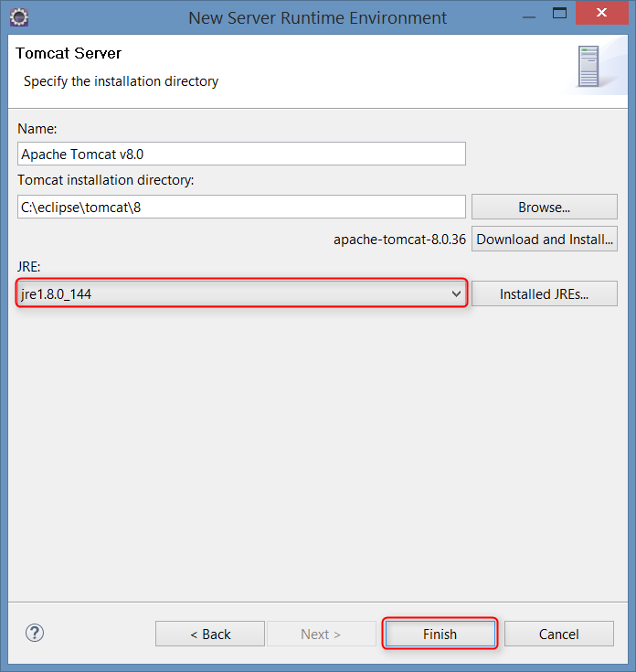Click the Browse... button

545,207
